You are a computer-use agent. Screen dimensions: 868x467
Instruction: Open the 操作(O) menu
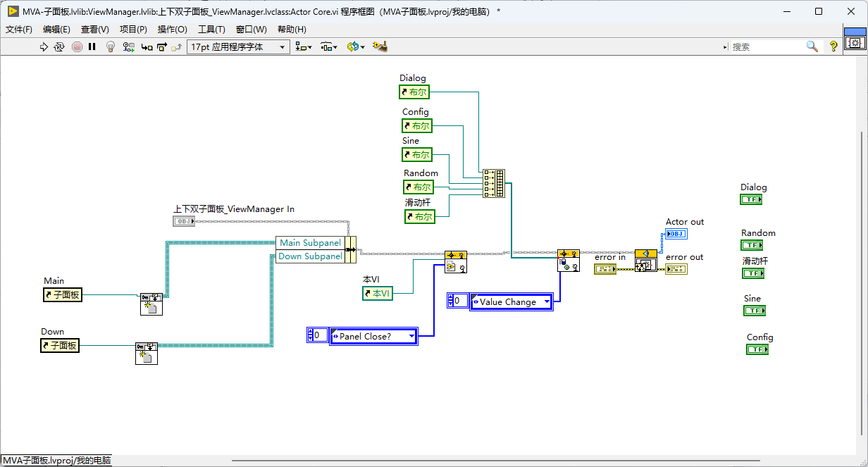[x=172, y=29]
